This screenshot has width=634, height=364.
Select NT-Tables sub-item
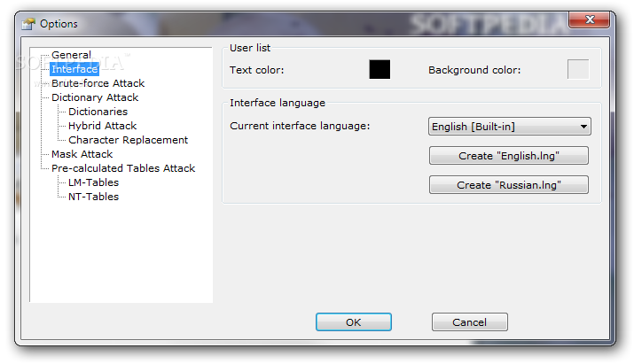(93, 197)
